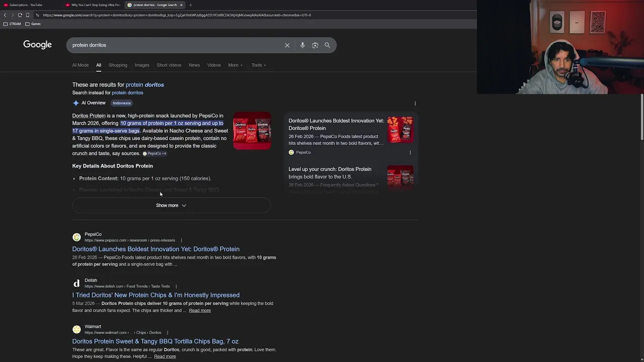Viewport: 644px width, 362px height.
Task: Open the Doritos bags image in AI Overview
Action: (252, 131)
